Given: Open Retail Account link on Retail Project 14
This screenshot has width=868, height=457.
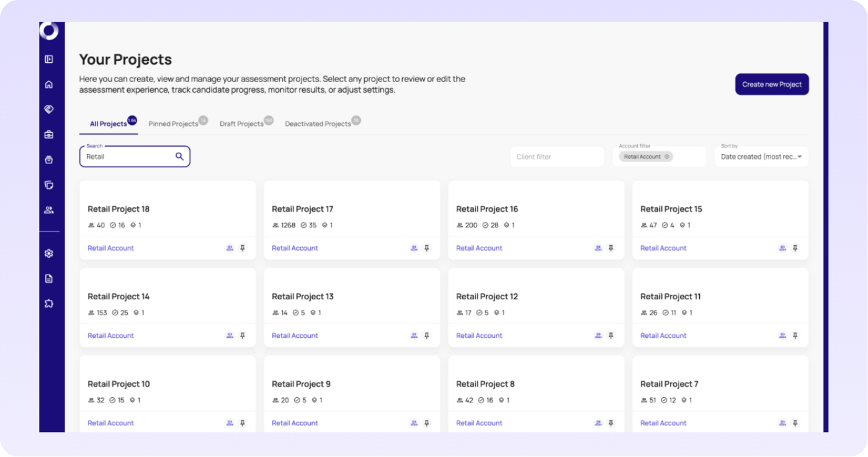Looking at the screenshot, I should 110,336.
